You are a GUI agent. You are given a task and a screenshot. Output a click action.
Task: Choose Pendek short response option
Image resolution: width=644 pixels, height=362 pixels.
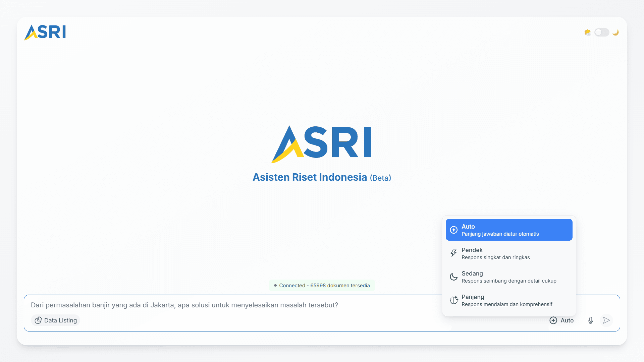coord(509,253)
